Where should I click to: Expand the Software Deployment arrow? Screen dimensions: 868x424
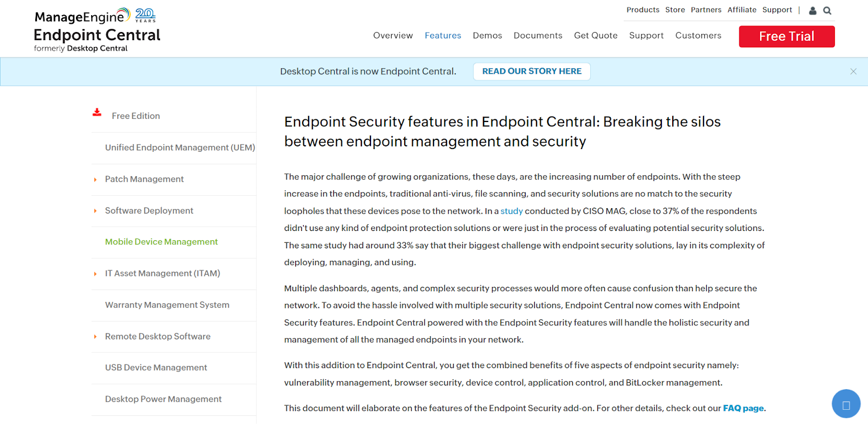click(95, 211)
